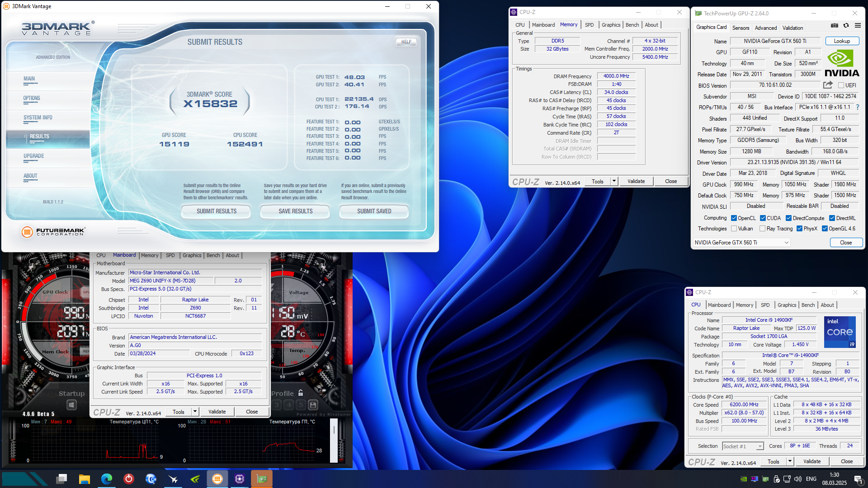Click the GPU-Z refresh icon

[x=846, y=26]
